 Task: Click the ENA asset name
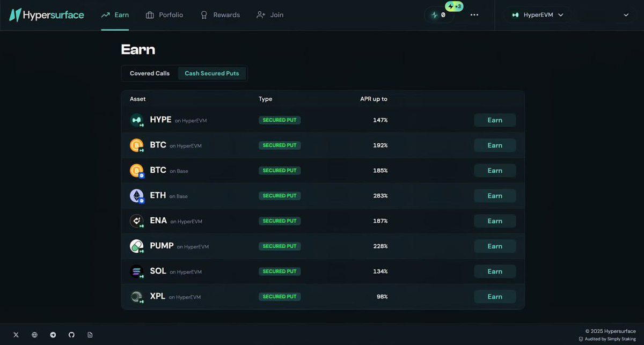158,221
